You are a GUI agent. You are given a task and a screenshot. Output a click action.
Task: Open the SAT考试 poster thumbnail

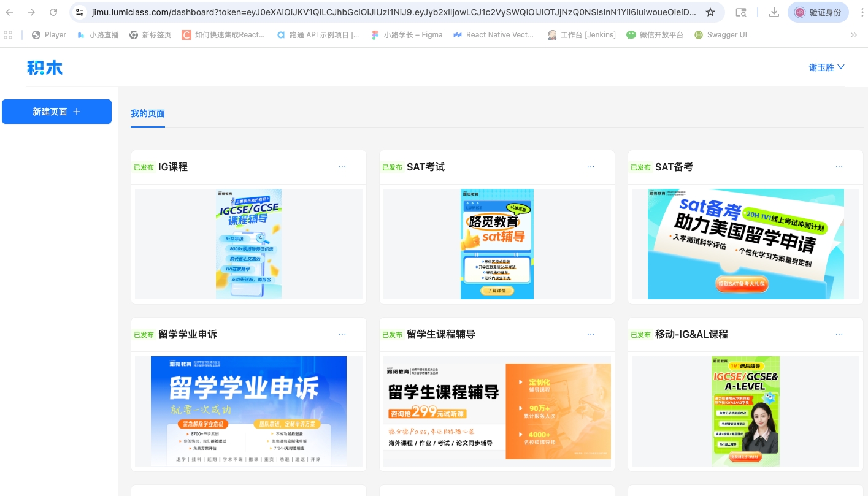497,243
